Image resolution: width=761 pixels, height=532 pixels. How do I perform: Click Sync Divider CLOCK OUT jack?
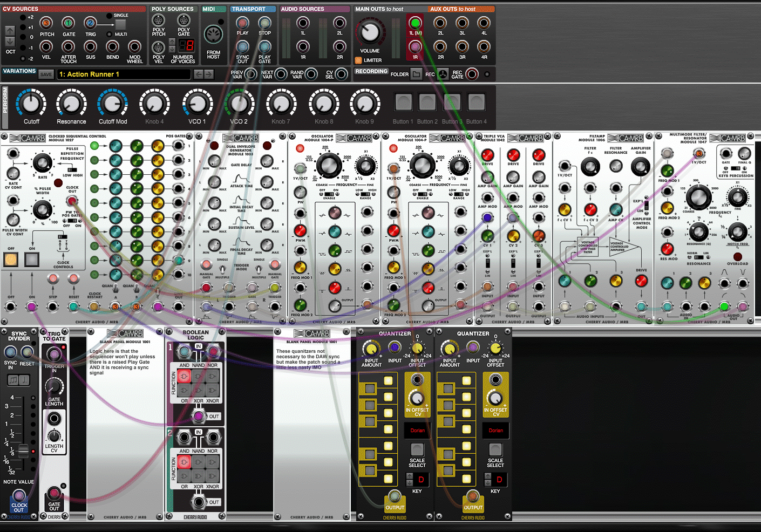pos(19,495)
